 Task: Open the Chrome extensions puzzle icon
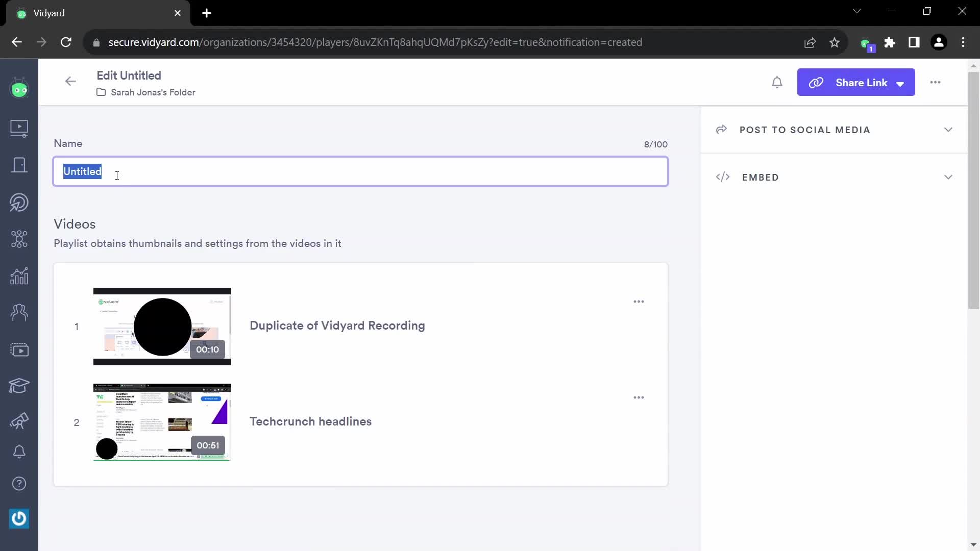click(x=890, y=42)
